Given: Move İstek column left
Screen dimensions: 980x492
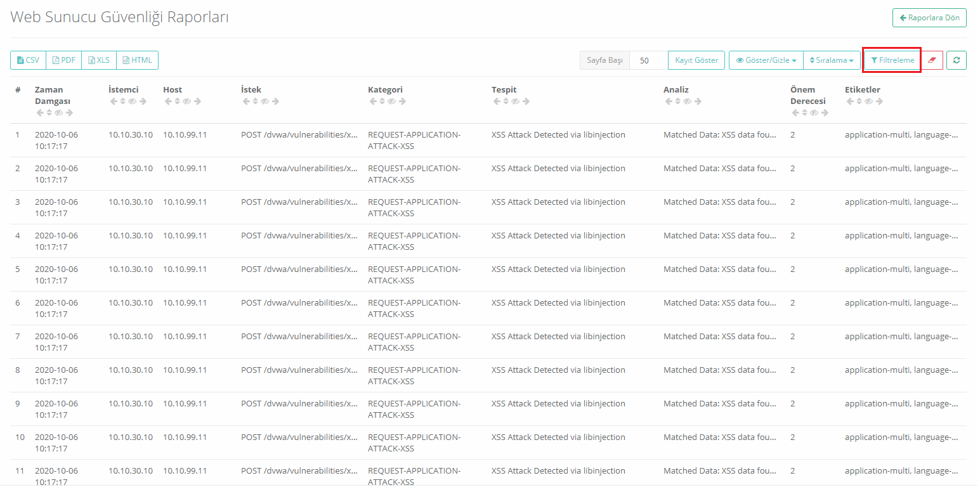Looking at the screenshot, I should coord(246,101).
